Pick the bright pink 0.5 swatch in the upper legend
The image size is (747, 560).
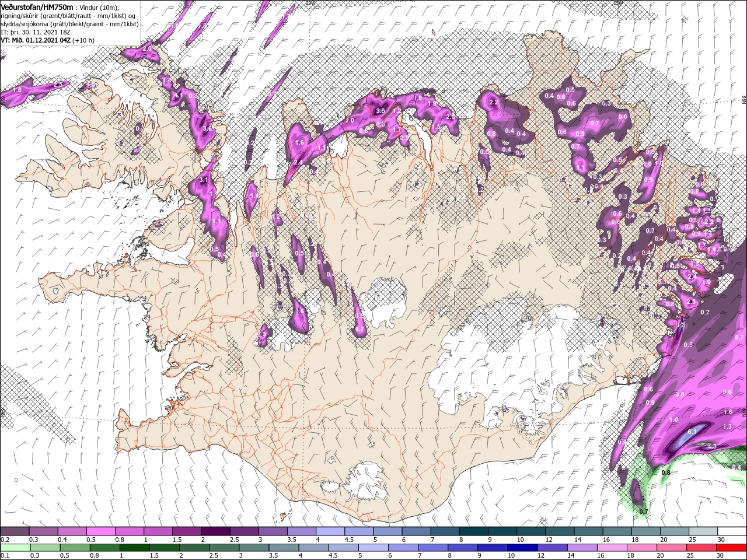[x=100, y=531]
